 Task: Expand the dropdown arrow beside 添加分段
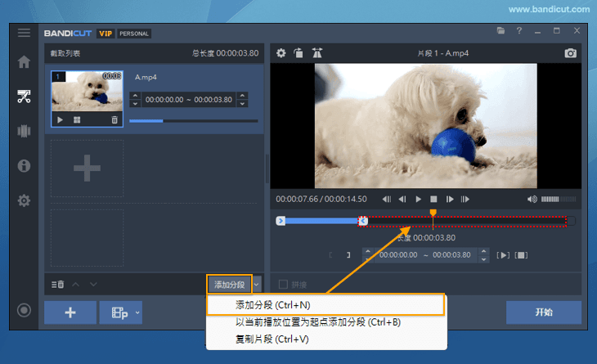[257, 284]
